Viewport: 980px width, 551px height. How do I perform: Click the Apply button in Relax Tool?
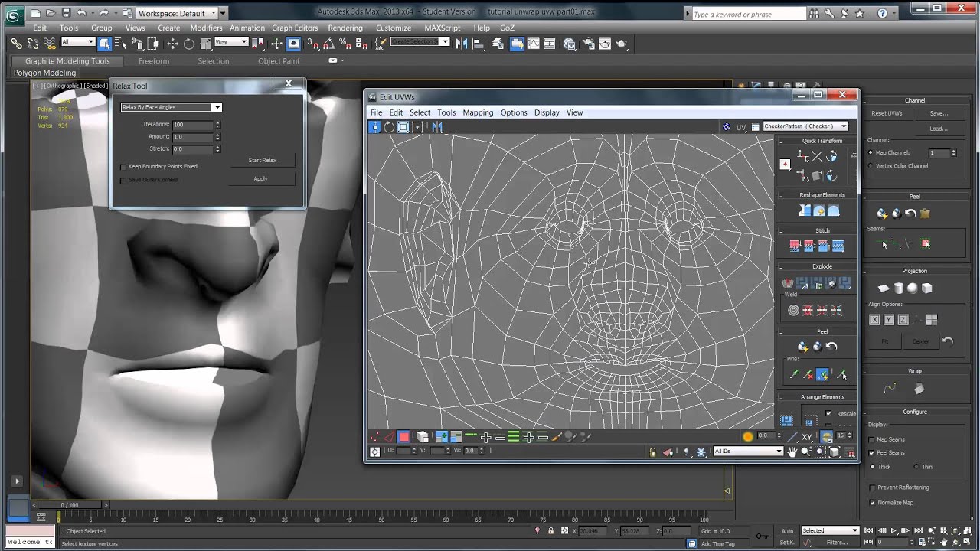click(260, 179)
